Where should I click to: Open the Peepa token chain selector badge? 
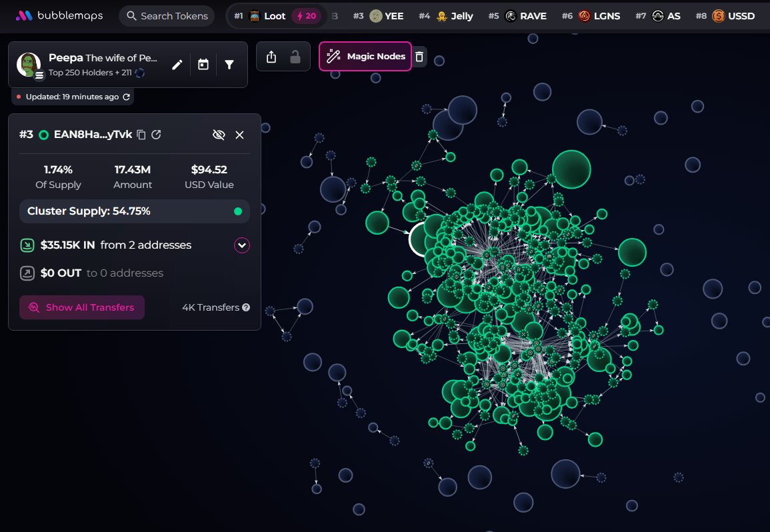pyautogui.click(x=39, y=75)
